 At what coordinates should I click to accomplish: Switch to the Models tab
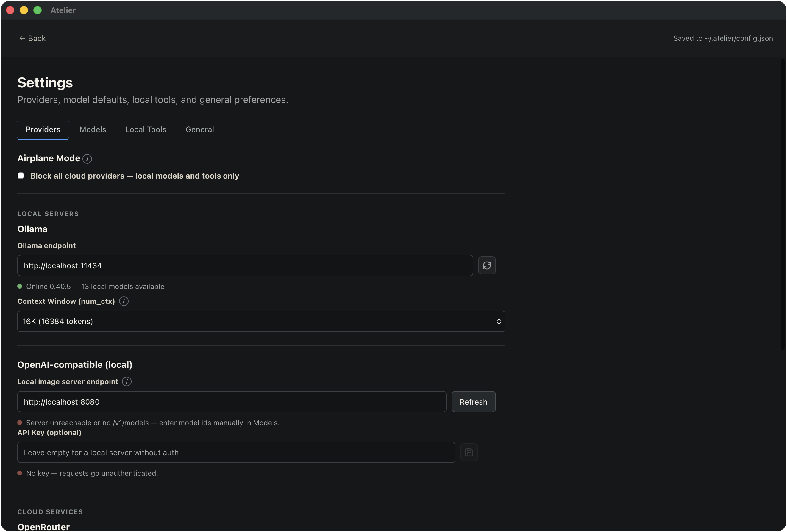pos(93,130)
